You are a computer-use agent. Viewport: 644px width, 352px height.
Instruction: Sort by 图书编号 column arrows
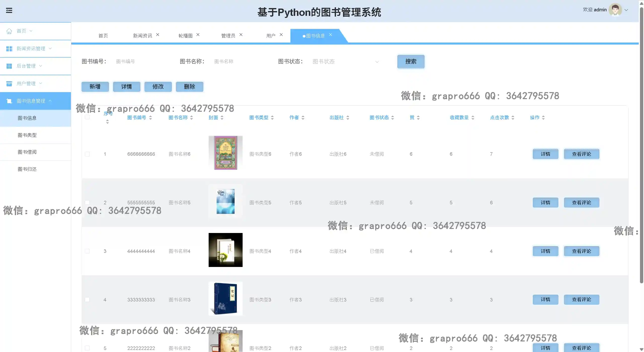pyautogui.click(x=150, y=118)
